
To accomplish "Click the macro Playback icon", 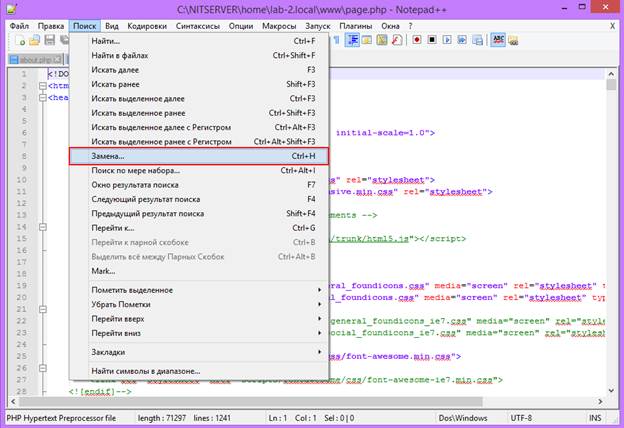I will tap(447, 40).
